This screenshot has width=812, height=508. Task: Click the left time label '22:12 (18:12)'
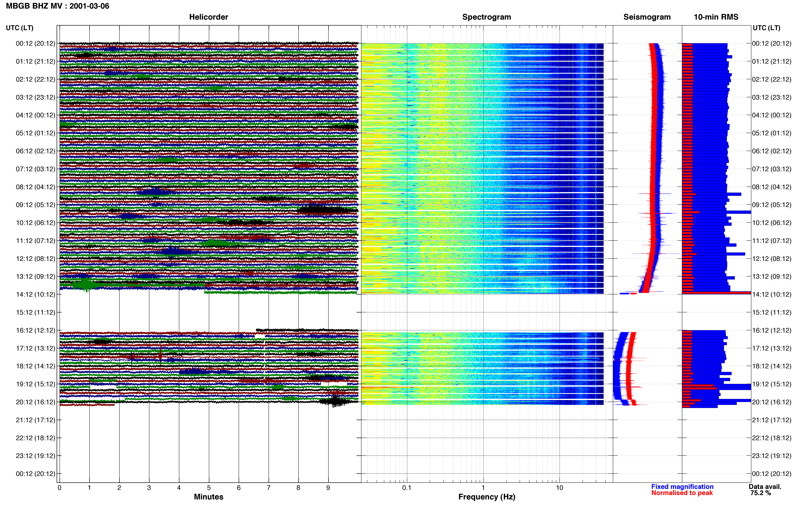click(36, 438)
